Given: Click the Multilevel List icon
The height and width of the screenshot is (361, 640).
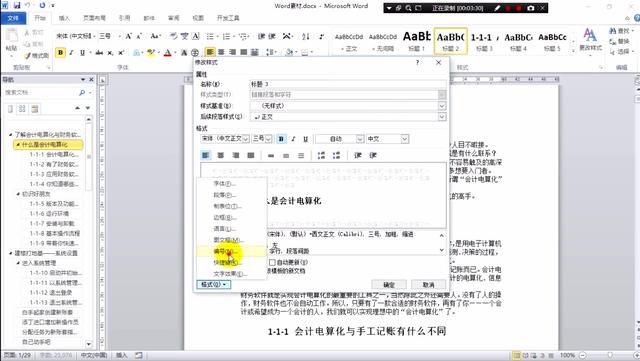Looking at the screenshot, I should (x=244, y=36).
